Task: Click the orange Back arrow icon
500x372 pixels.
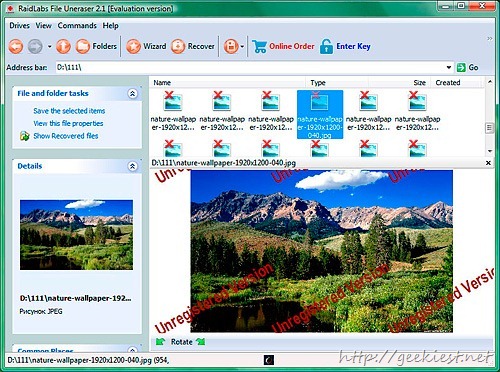Action: coord(16,46)
